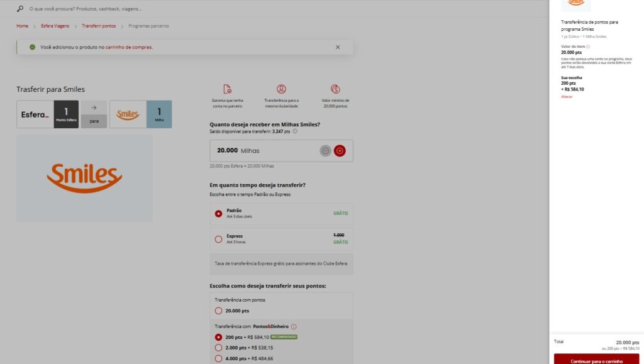Viewport: 644px width, 364px height.
Task: Open Esfera Viagens breadcrumb link
Action: coord(55,26)
